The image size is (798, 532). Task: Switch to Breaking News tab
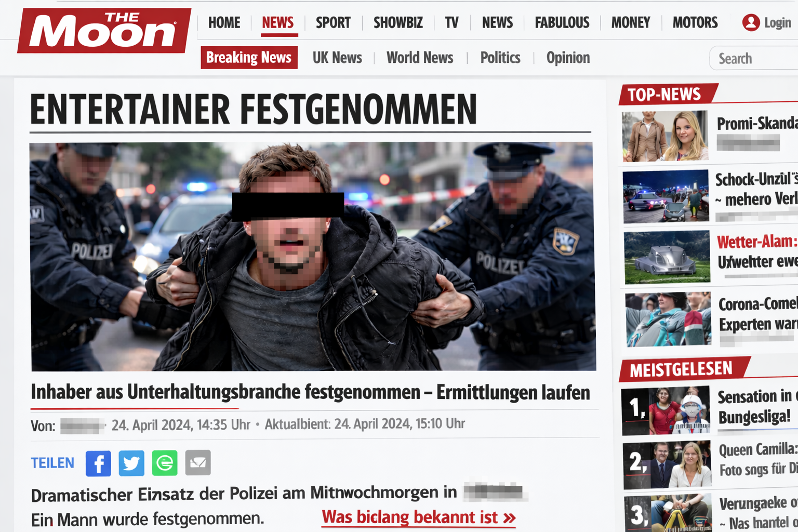point(249,58)
